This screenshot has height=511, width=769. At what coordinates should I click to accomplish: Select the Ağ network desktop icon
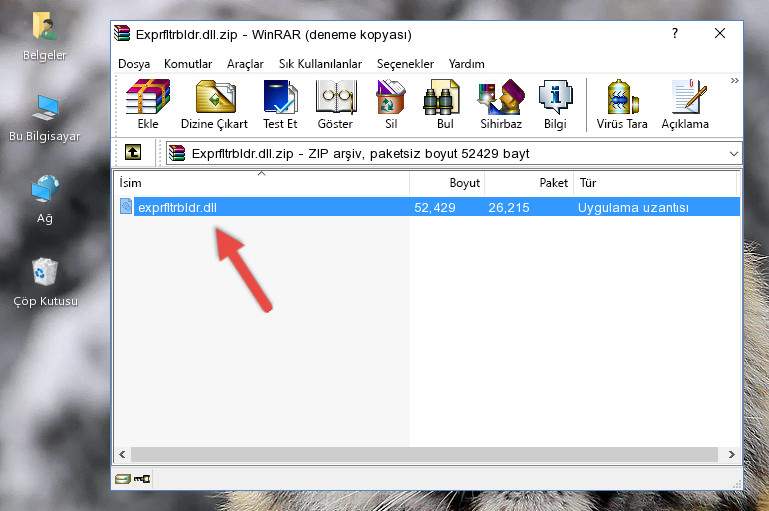45,199
